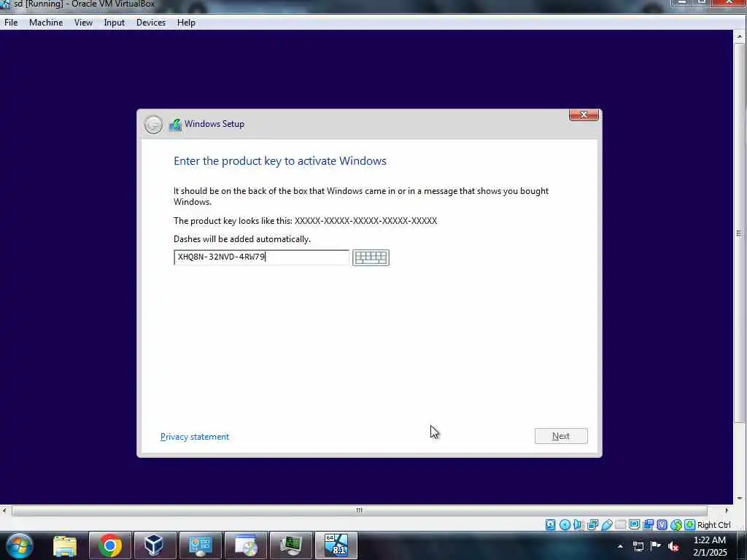Open the on-screen keyboard button

(x=371, y=257)
